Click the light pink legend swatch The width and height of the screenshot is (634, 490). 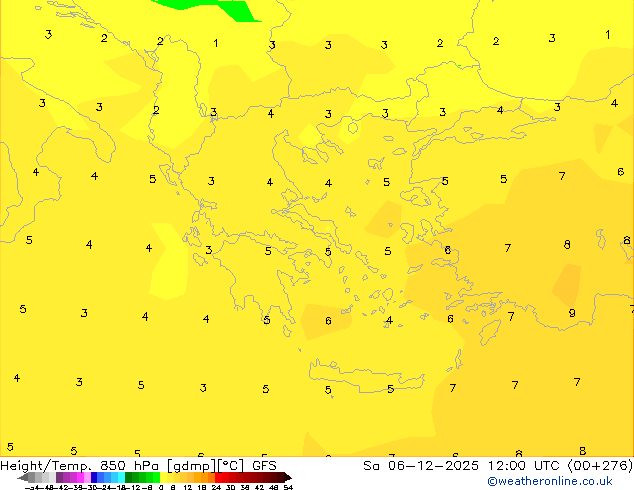[x=87, y=477]
